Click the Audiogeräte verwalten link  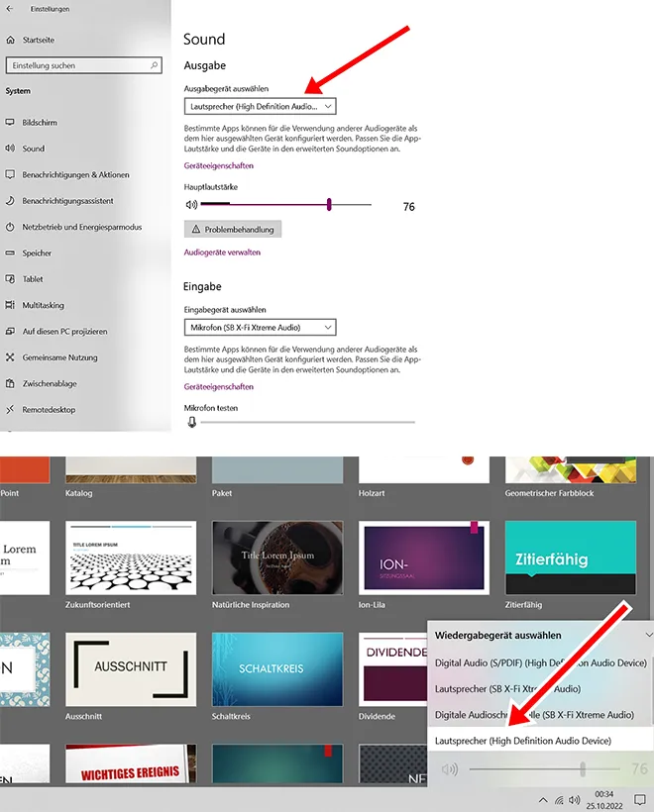click(222, 253)
